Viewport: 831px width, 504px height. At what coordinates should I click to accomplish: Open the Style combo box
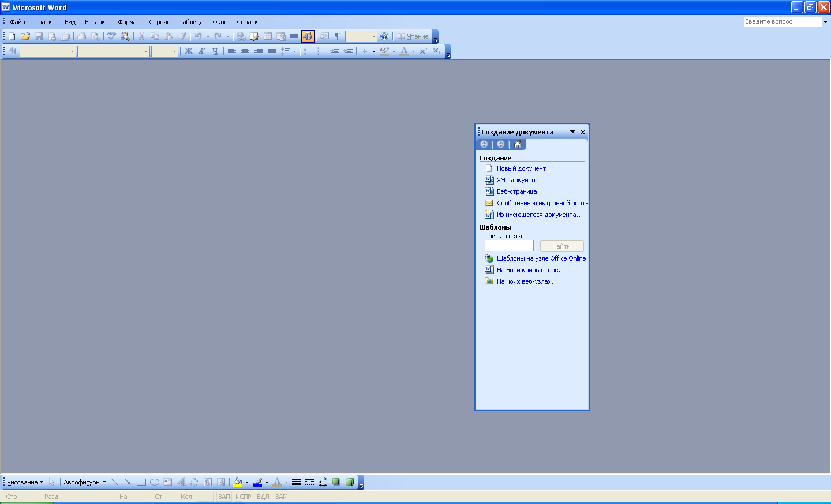click(x=47, y=51)
